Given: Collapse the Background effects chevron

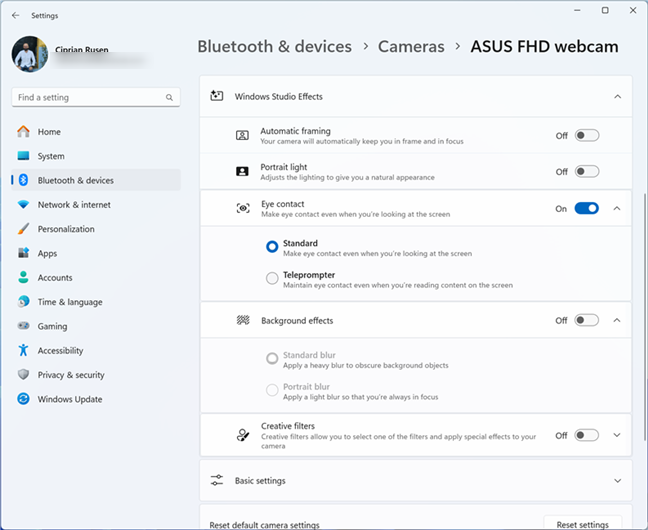Looking at the screenshot, I should (x=617, y=320).
